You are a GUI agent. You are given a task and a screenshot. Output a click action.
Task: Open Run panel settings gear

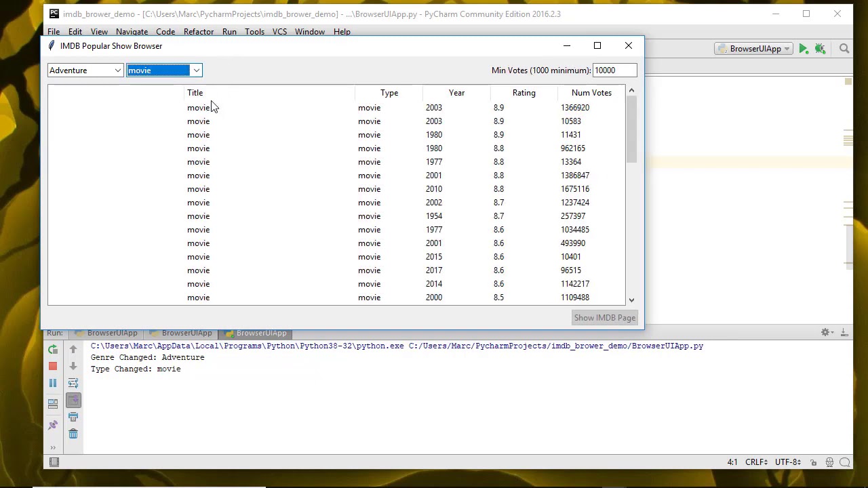(825, 332)
